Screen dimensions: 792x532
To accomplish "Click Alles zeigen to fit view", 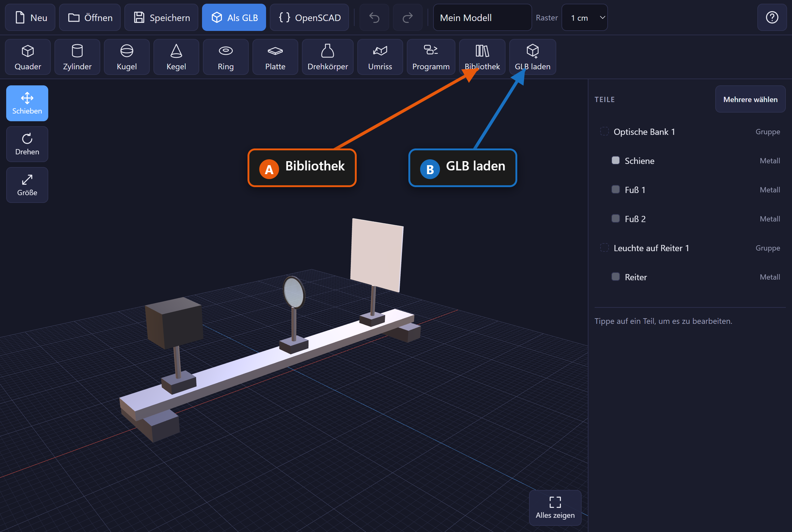I will coord(556,508).
